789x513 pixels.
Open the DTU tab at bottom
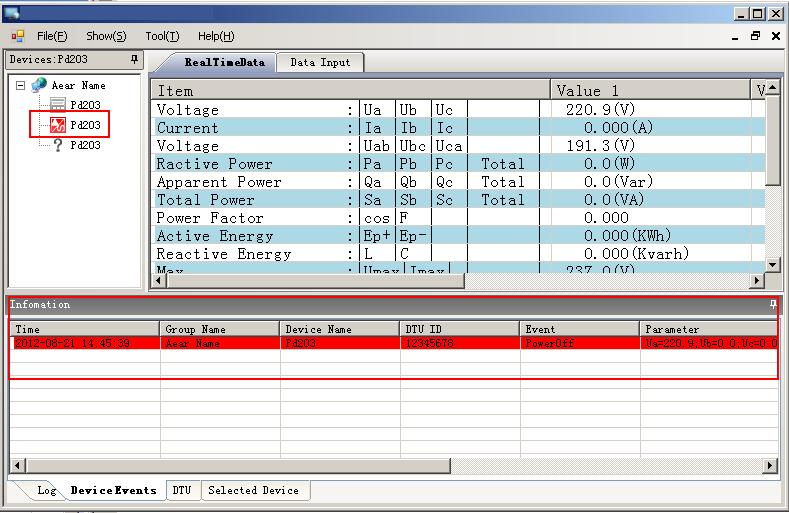[x=181, y=490]
